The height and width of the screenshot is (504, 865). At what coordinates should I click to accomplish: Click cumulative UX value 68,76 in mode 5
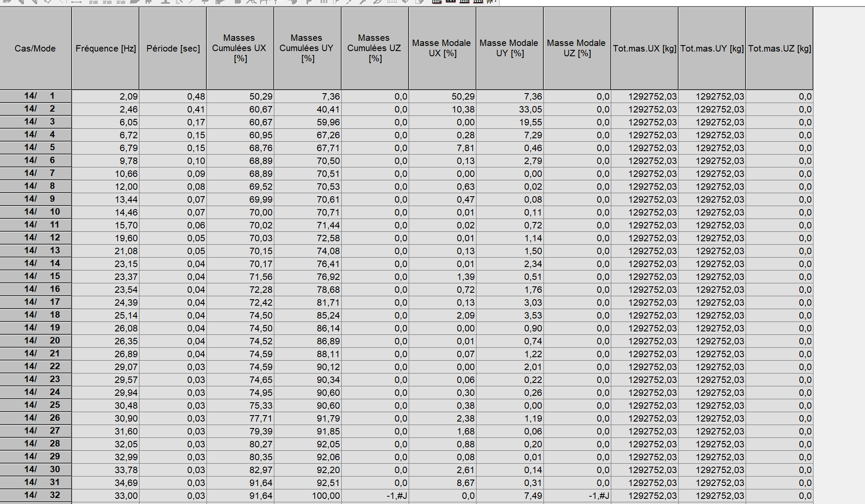(240, 148)
